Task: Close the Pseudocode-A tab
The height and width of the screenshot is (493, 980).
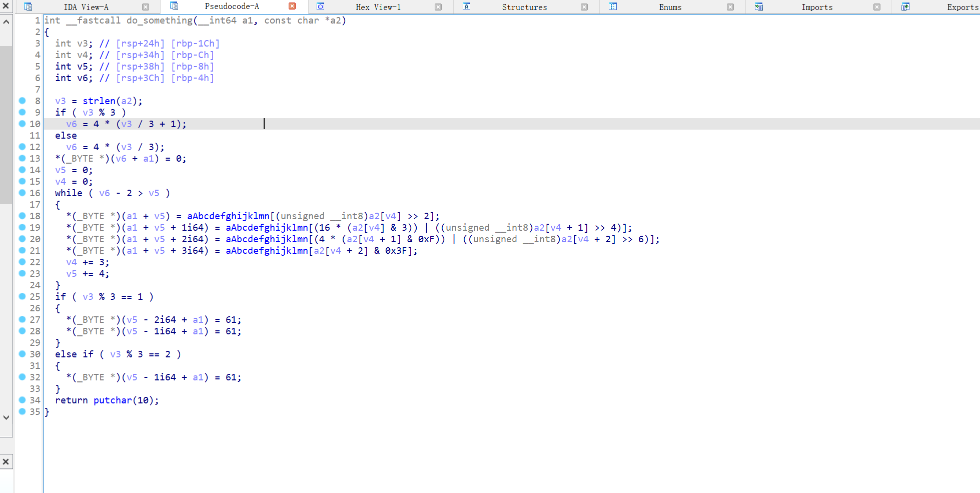Action: (292, 7)
